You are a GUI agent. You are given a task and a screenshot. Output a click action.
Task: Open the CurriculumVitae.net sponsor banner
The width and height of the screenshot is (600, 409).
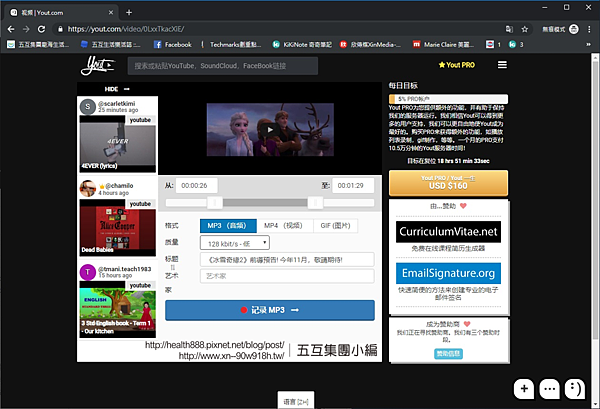coord(448,231)
